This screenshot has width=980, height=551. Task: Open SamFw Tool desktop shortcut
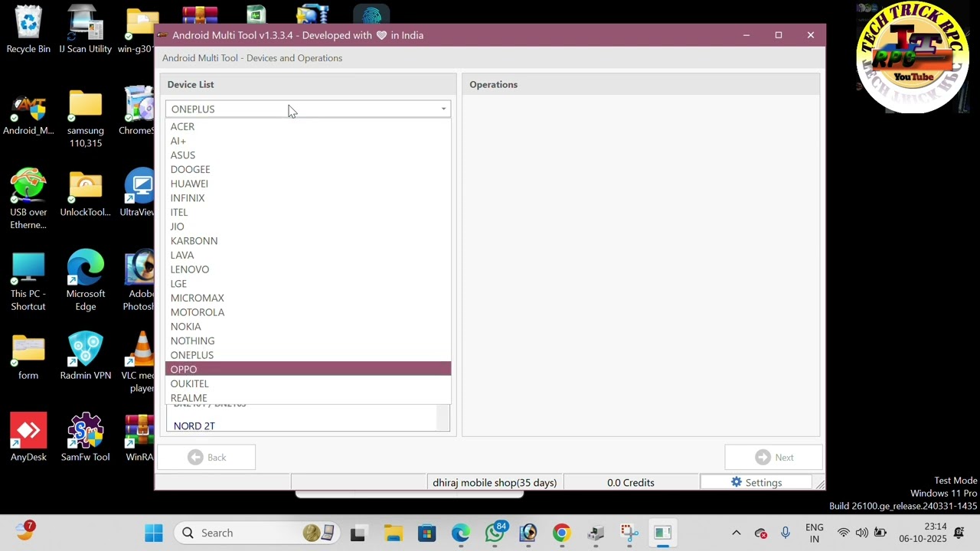[x=85, y=439]
